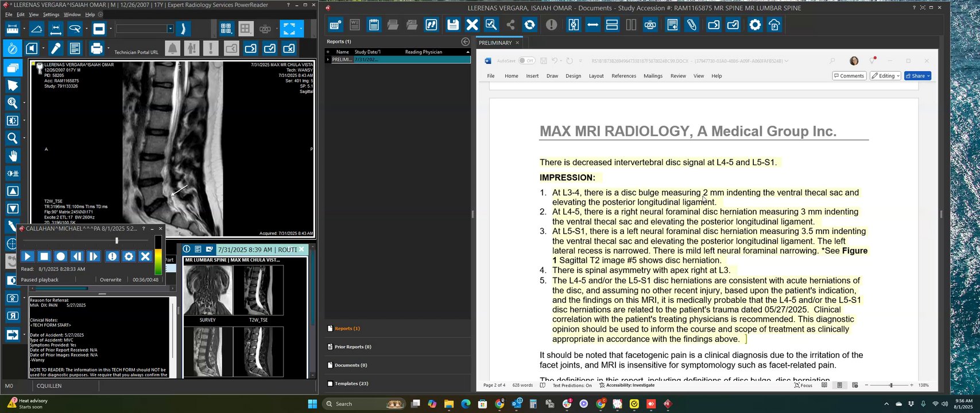Viewport: 980px width, 413px height.
Task: Click the stacked rows layout icon
Action: pos(611,25)
